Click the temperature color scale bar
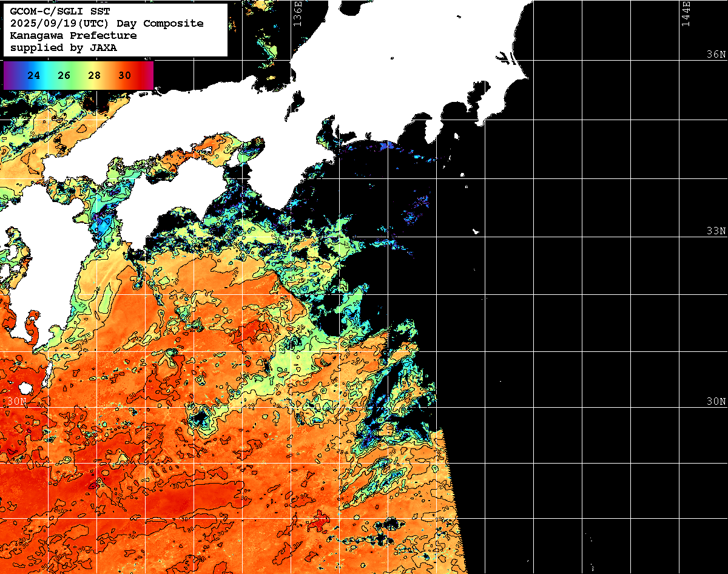This screenshot has width=728, height=574. pyautogui.click(x=78, y=75)
